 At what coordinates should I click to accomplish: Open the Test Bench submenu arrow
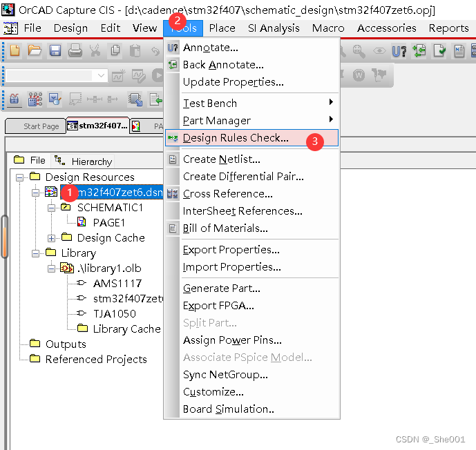click(x=331, y=102)
